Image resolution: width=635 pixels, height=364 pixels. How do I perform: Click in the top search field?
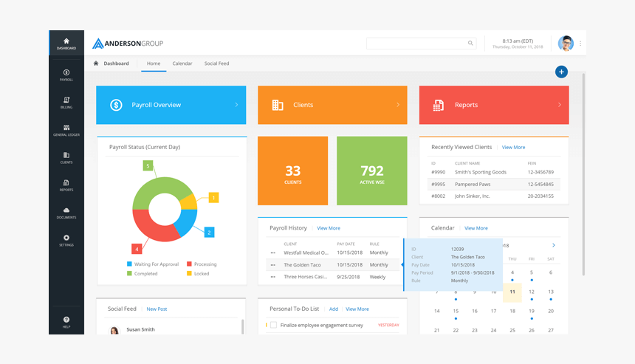point(416,44)
